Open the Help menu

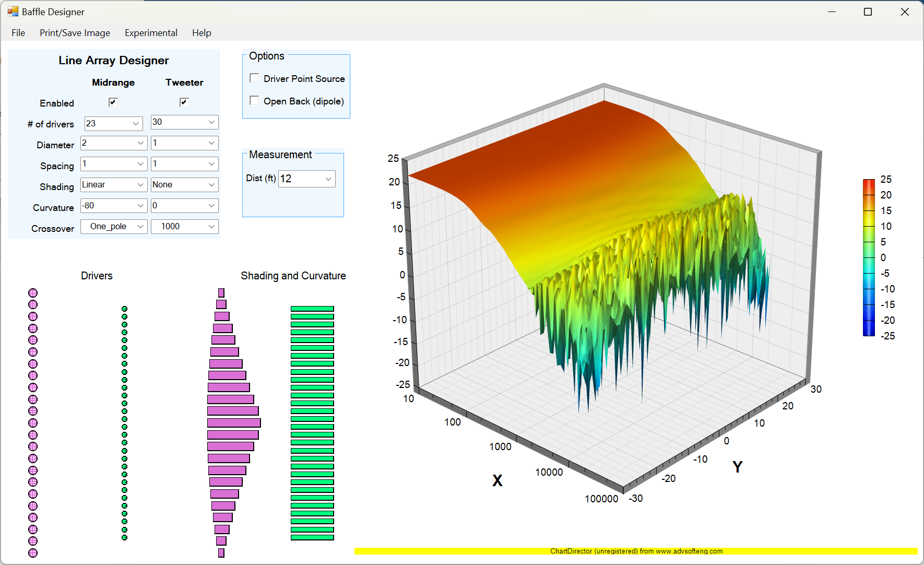pos(202,33)
